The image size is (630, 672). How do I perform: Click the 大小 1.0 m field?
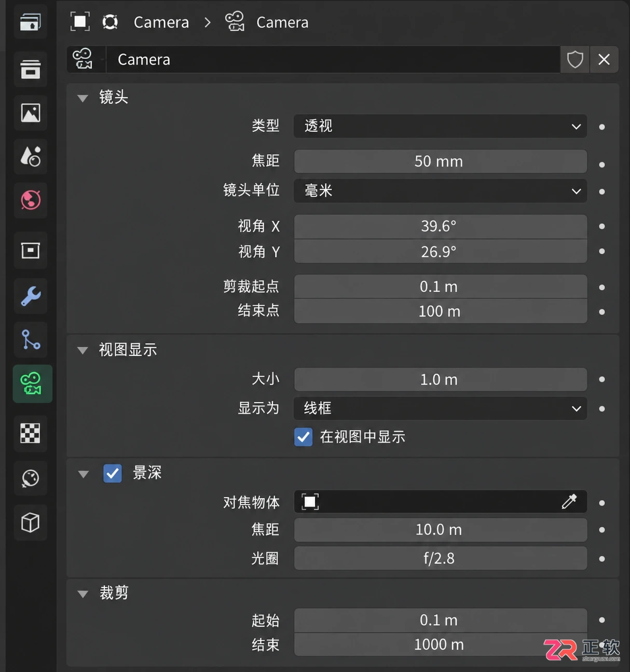point(441,379)
